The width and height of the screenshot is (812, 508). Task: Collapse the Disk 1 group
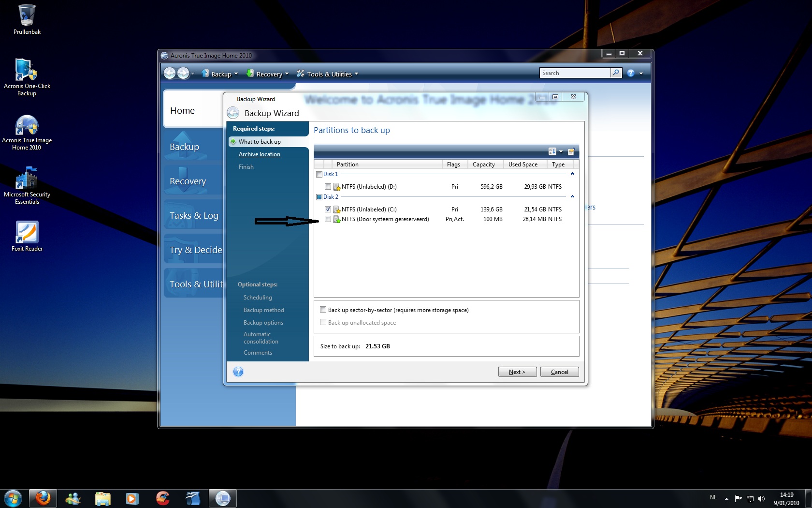[x=572, y=174]
